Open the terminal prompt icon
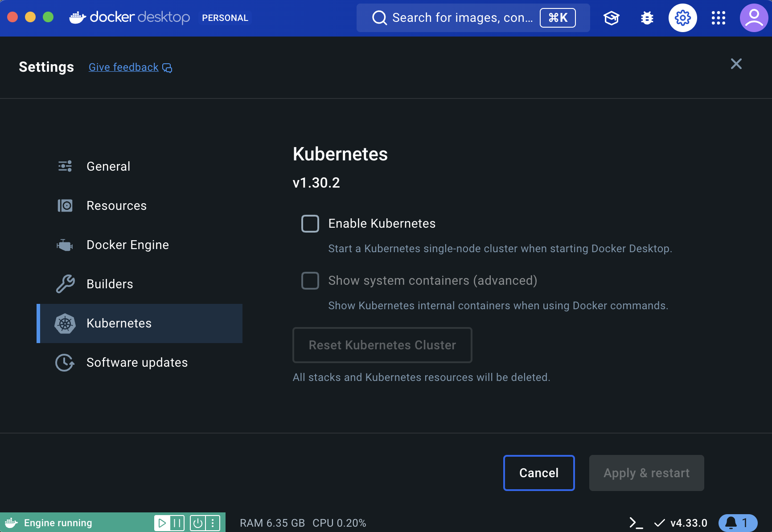 tap(636, 523)
